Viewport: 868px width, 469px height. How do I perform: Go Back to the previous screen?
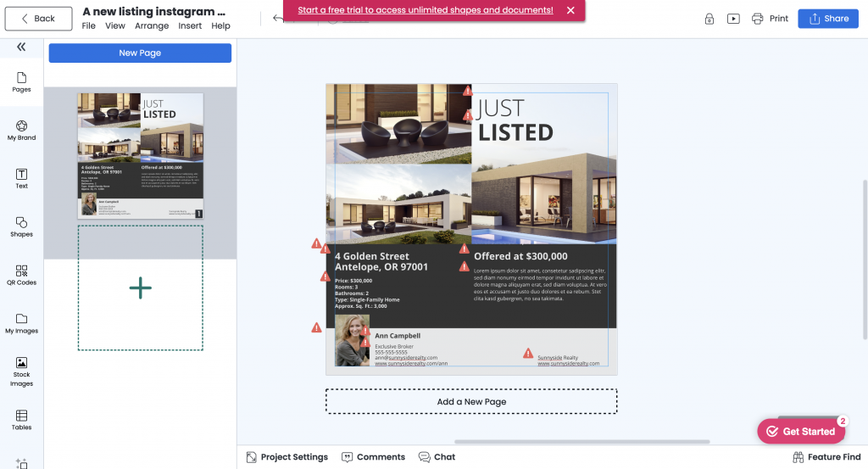(x=38, y=19)
